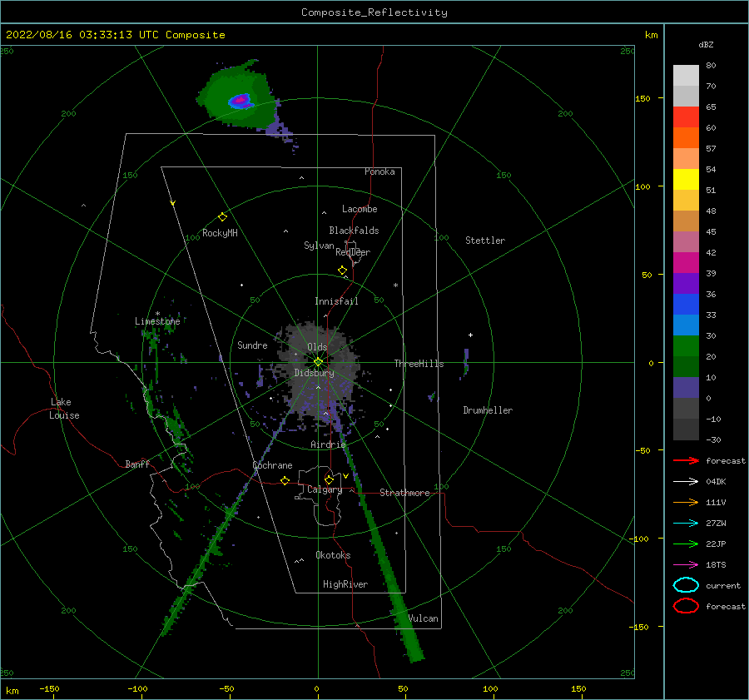Image resolution: width=749 pixels, height=700 pixels.
Task: Select the blue 33-36 dBZ color swatch
Action: 686,304
